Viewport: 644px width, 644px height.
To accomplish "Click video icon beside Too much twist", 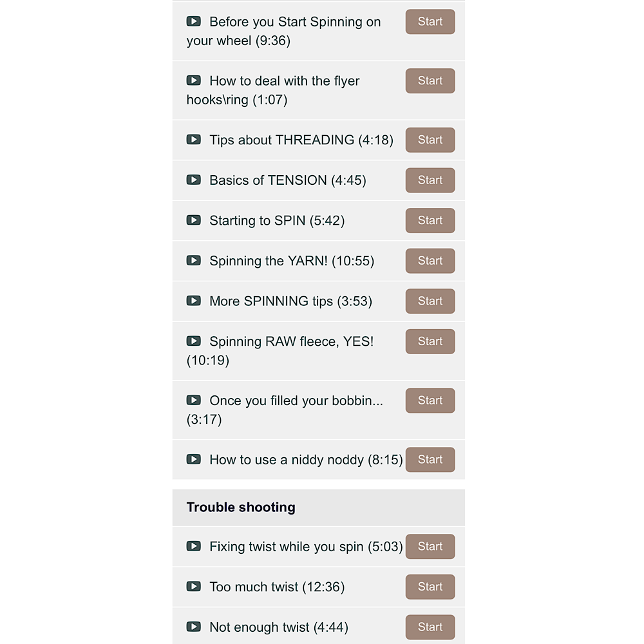I will tap(193, 587).
